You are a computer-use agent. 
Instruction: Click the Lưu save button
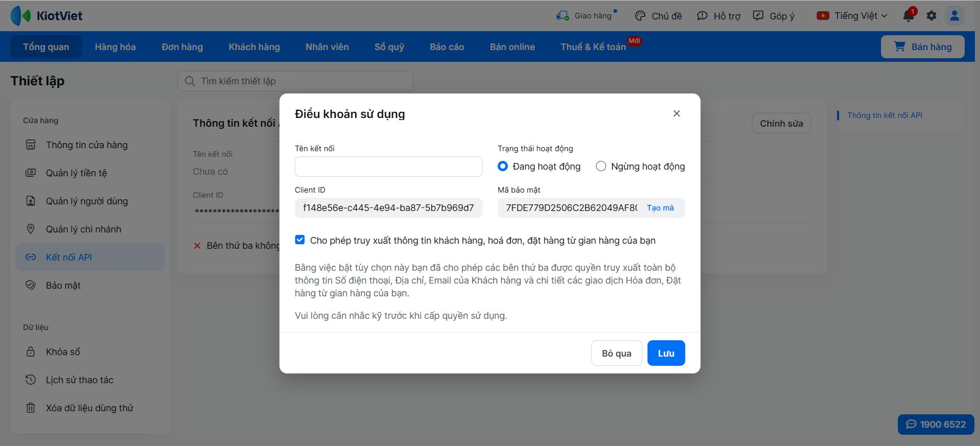point(666,353)
